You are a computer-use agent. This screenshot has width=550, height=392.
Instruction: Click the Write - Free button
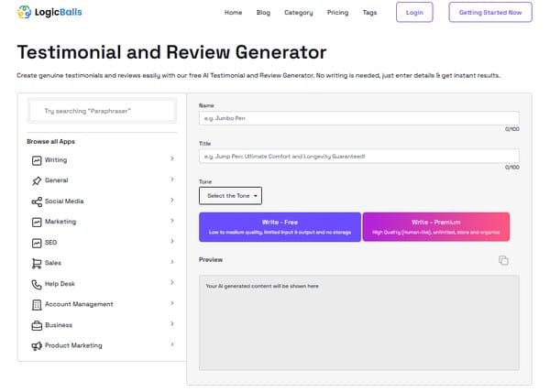click(x=280, y=227)
